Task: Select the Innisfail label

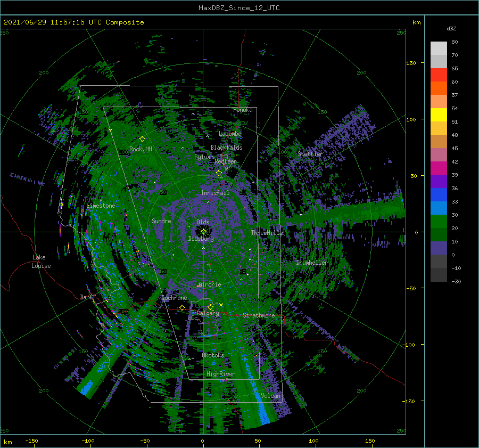Action: pos(215,193)
